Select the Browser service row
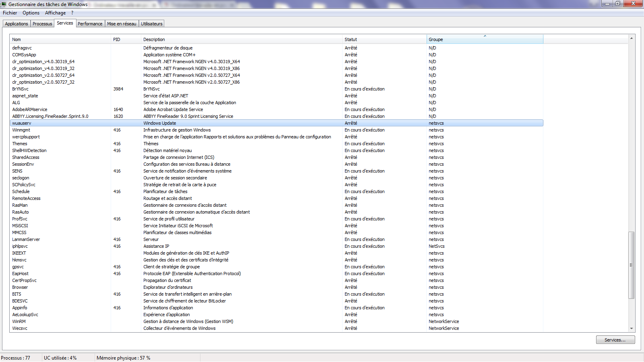Screen dimensions: 644x362 click(277, 287)
